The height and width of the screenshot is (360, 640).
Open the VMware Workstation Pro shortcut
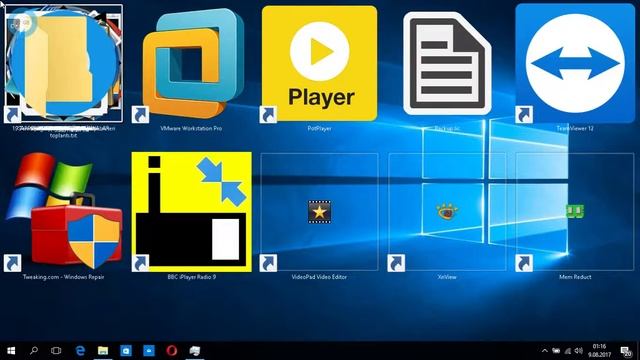tap(192, 63)
